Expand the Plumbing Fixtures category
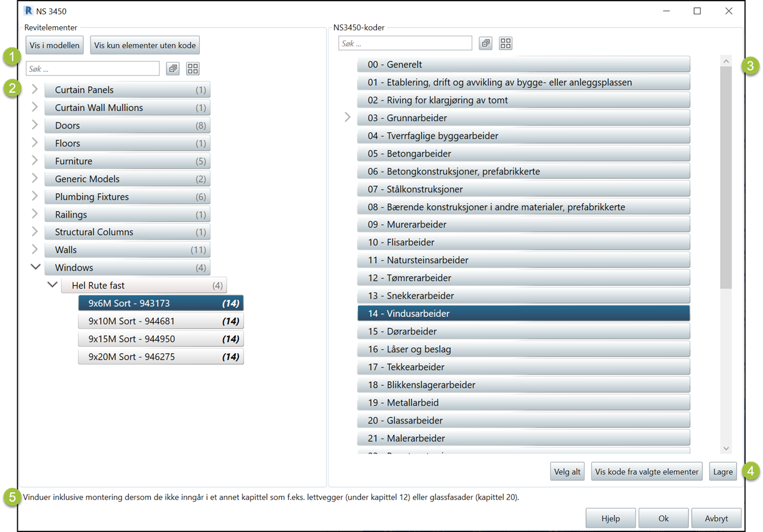Image resolution: width=763 pixels, height=532 pixels. pos(34,197)
